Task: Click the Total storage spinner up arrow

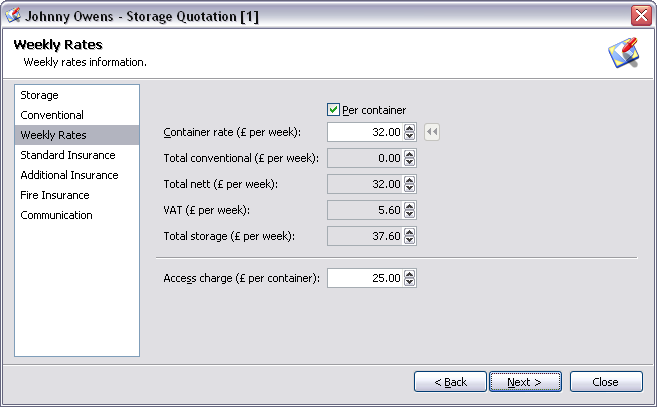Action: tap(409, 232)
